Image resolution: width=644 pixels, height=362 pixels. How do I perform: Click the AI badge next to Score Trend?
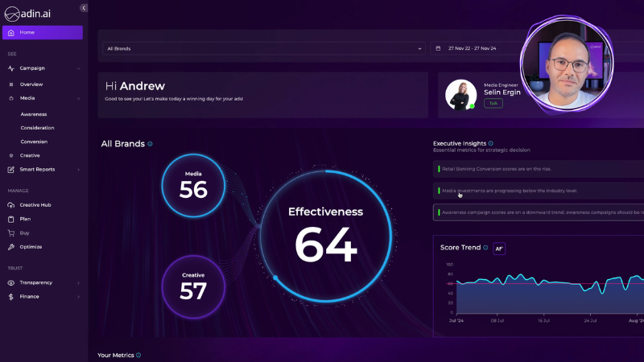(499, 249)
